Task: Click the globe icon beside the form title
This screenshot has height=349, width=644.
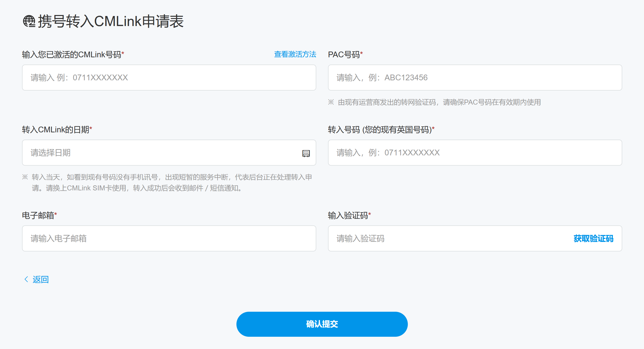Action: click(x=29, y=21)
